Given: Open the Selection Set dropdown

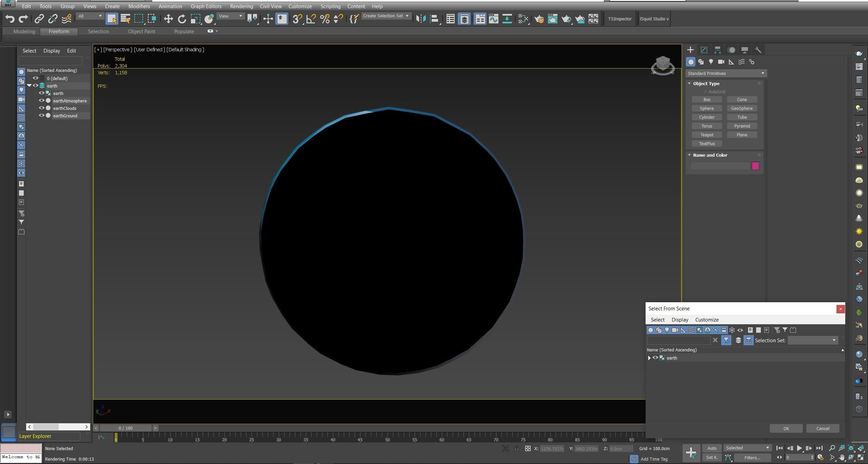Looking at the screenshot, I should coord(813,340).
